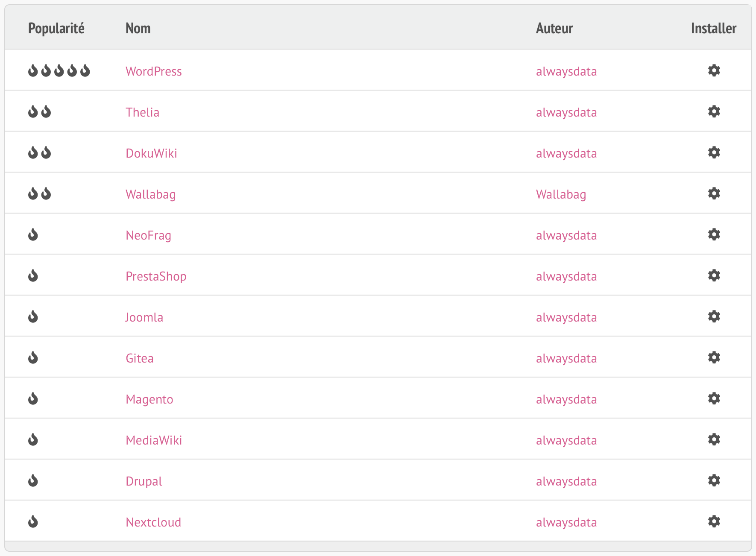Open the Drupal application link
Viewport: 756px width, 556px height.
tap(144, 481)
